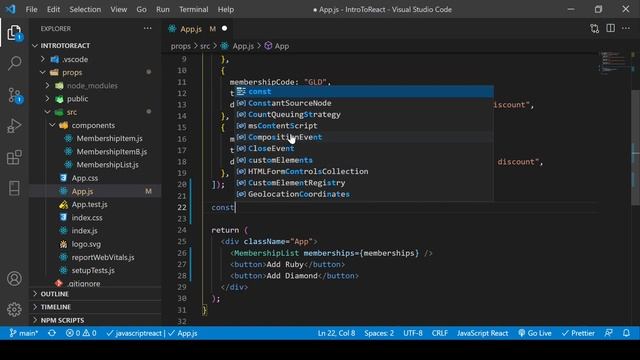Change JavaScript React language mode
640x360 pixels.
click(x=482, y=333)
